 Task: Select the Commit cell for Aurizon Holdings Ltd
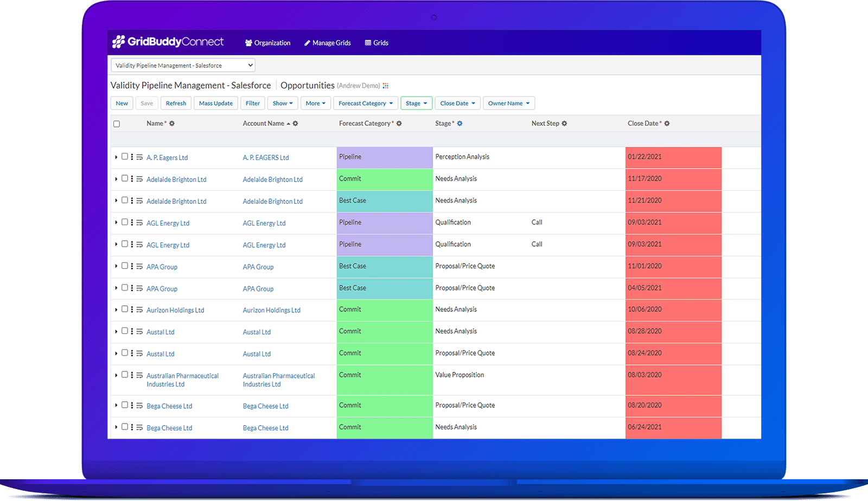385,310
